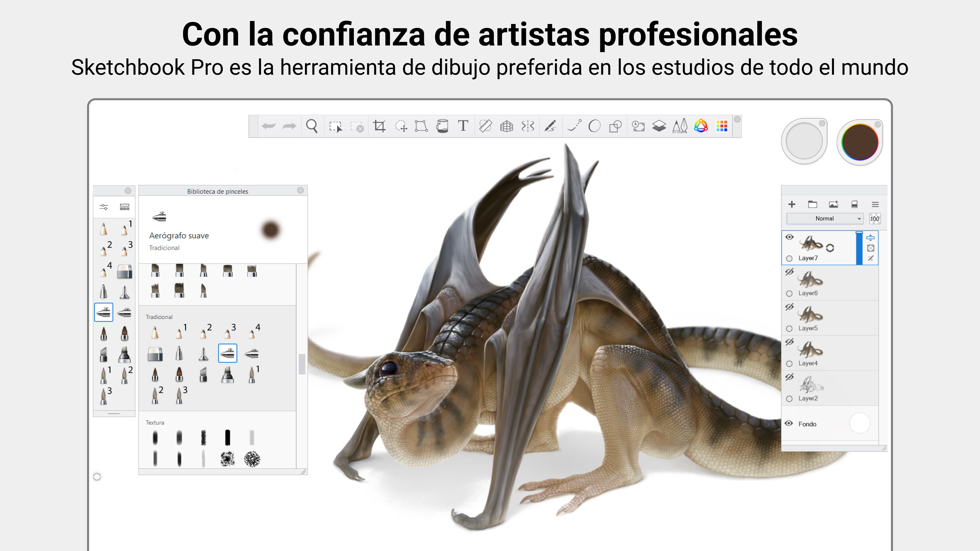The image size is (980, 551).
Task: Open the Color Editor wheel icon
Action: click(701, 126)
